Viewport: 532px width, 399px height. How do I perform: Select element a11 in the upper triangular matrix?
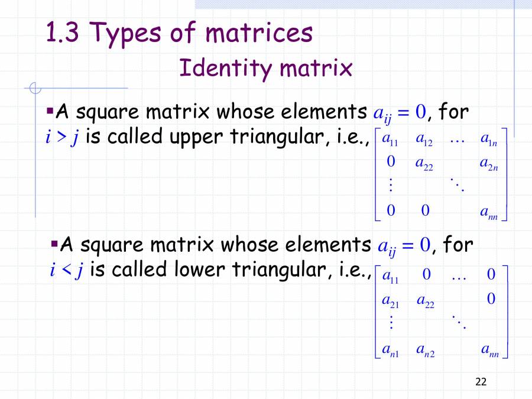click(x=388, y=140)
